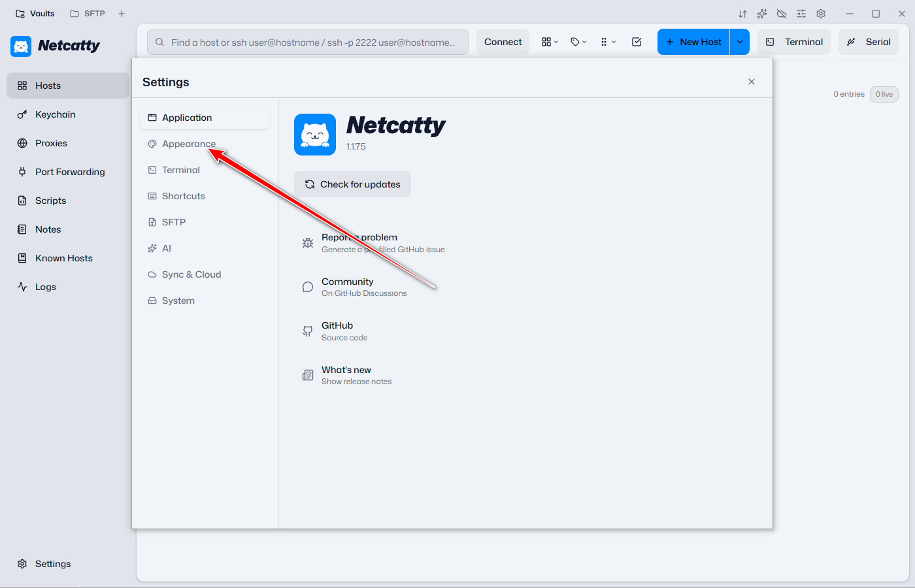Select Port Forwarding in the sidebar
Image resolution: width=915 pixels, height=588 pixels.
click(68, 172)
